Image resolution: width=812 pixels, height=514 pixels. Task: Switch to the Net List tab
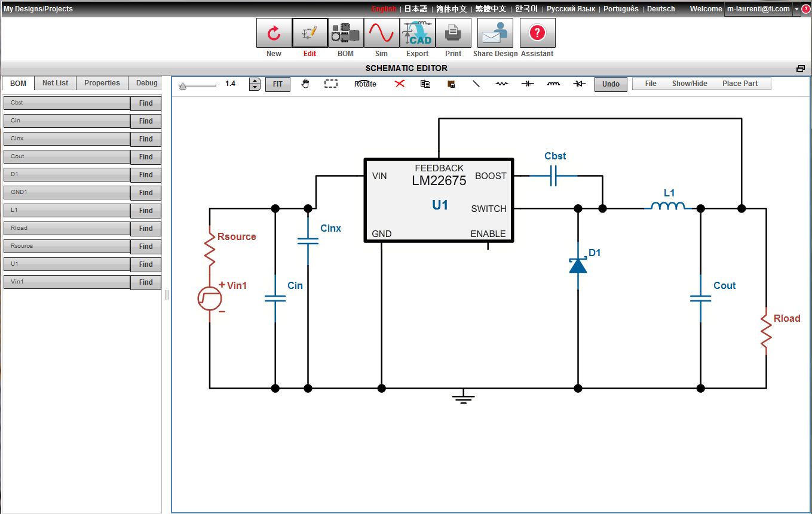pyautogui.click(x=56, y=83)
